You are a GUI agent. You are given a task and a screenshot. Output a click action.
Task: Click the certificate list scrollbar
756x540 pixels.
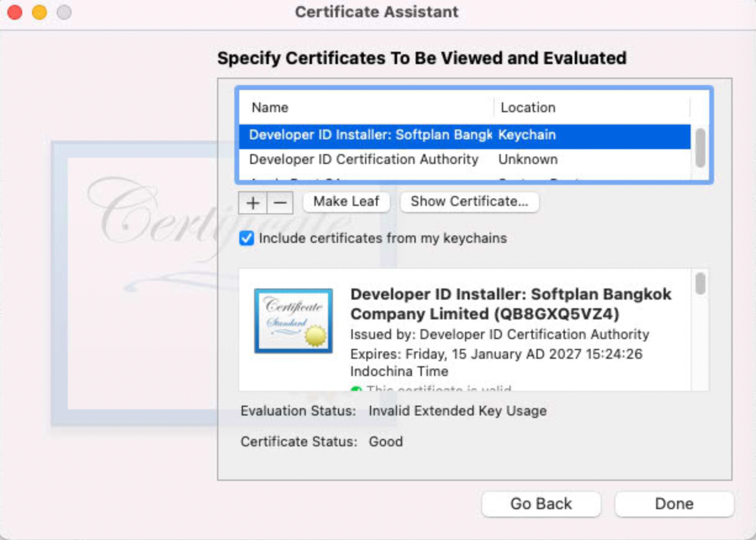point(700,148)
